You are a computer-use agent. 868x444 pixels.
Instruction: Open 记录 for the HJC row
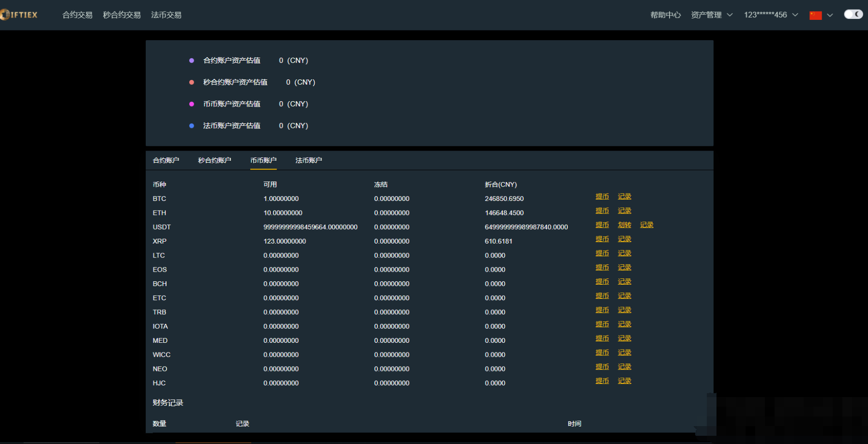(x=624, y=381)
